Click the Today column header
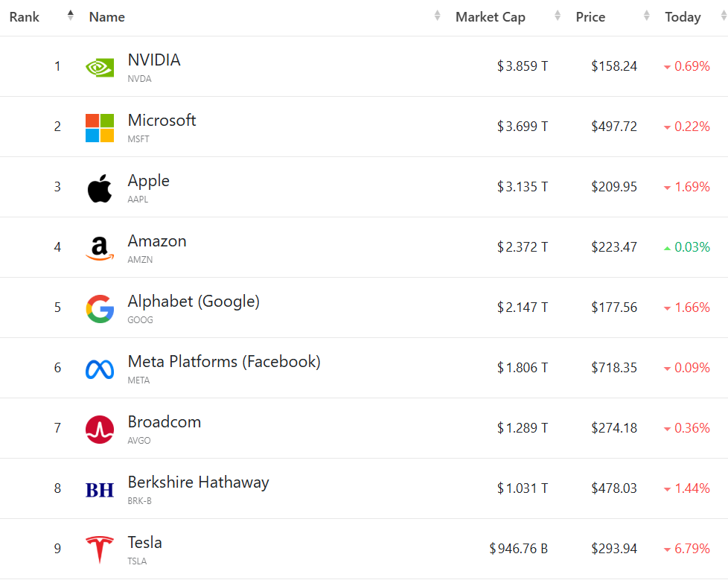This screenshot has width=728, height=580. point(683,17)
